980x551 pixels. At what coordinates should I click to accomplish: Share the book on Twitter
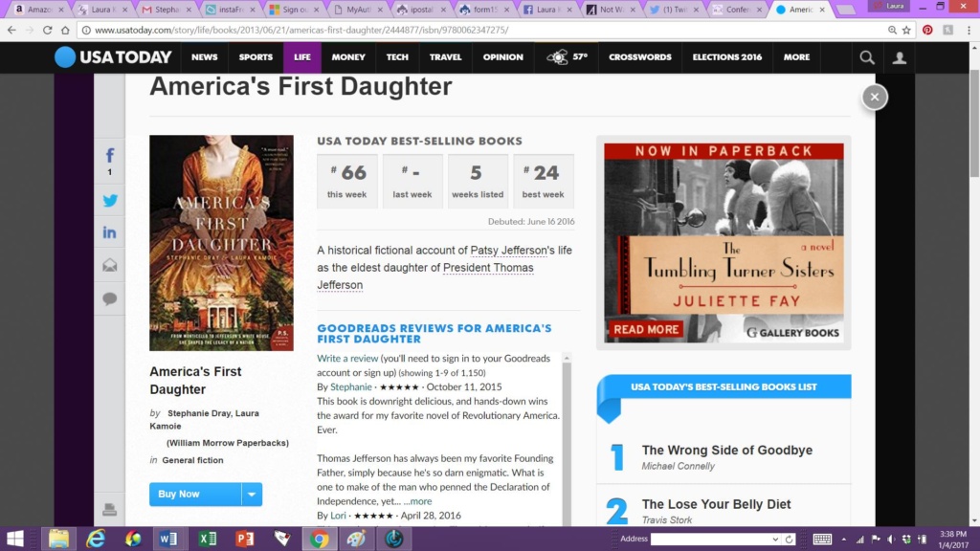(110, 201)
